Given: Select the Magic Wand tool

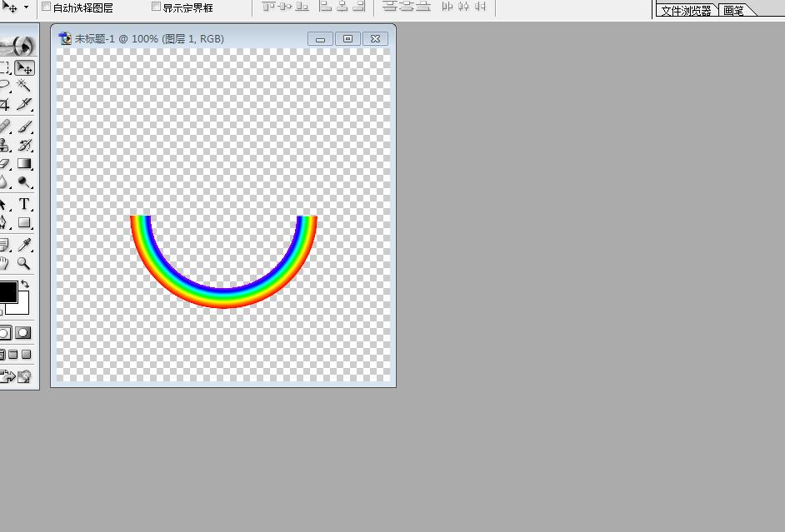Looking at the screenshot, I should click(x=24, y=85).
